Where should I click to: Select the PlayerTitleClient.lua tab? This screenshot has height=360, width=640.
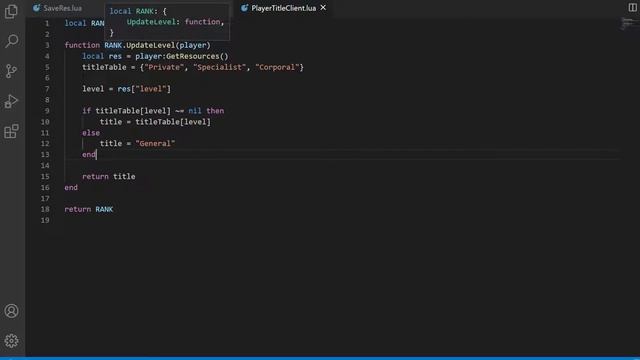click(x=283, y=8)
